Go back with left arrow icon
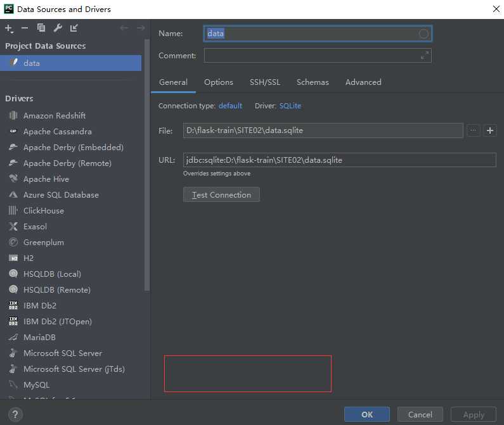Screen dimensions: 504x425 (124, 29)
